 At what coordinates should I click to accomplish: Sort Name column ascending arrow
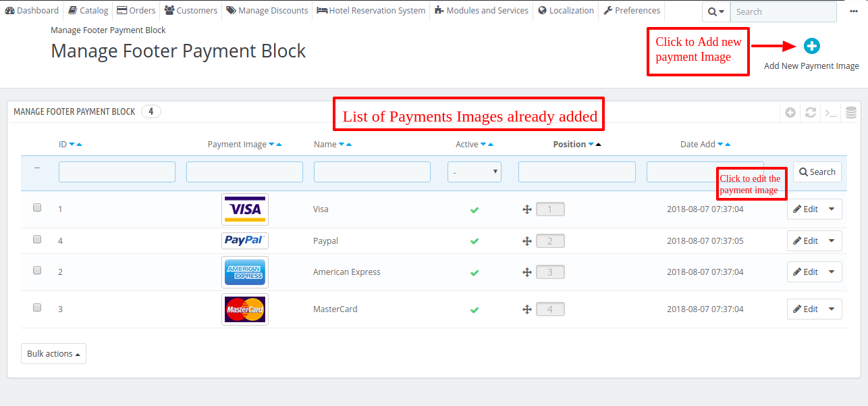tap(349, 145)
